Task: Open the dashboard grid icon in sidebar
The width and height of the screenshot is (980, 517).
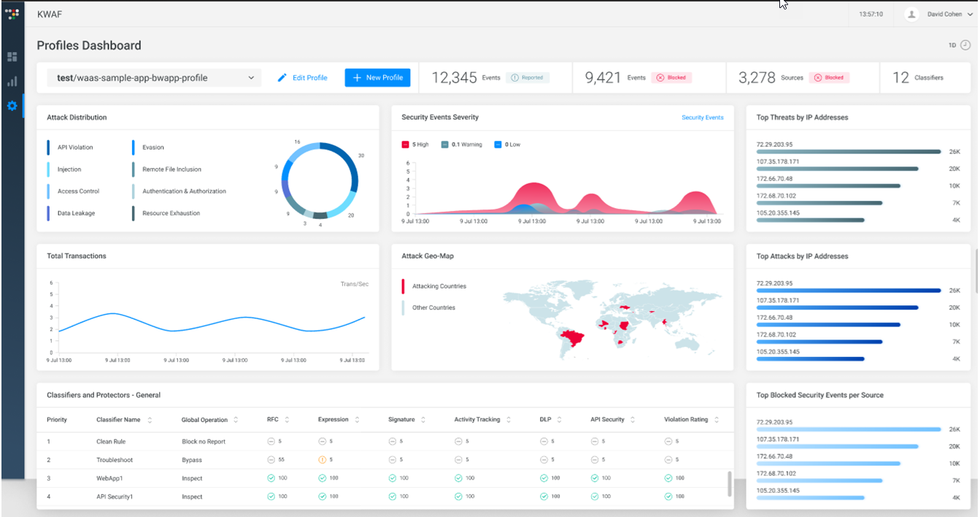Action: [x=12, y=56]
